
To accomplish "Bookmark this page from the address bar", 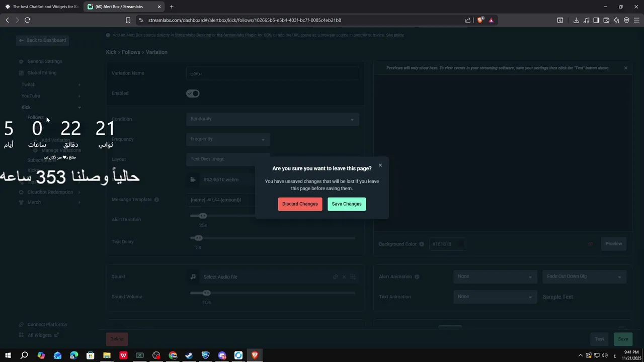I will (128, 20).
